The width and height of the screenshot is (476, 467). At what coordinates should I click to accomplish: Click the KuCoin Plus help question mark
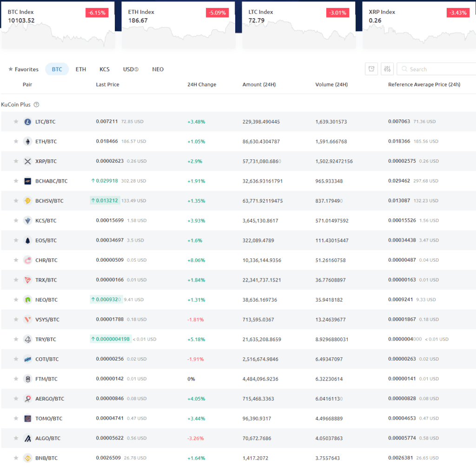point(36,105)
